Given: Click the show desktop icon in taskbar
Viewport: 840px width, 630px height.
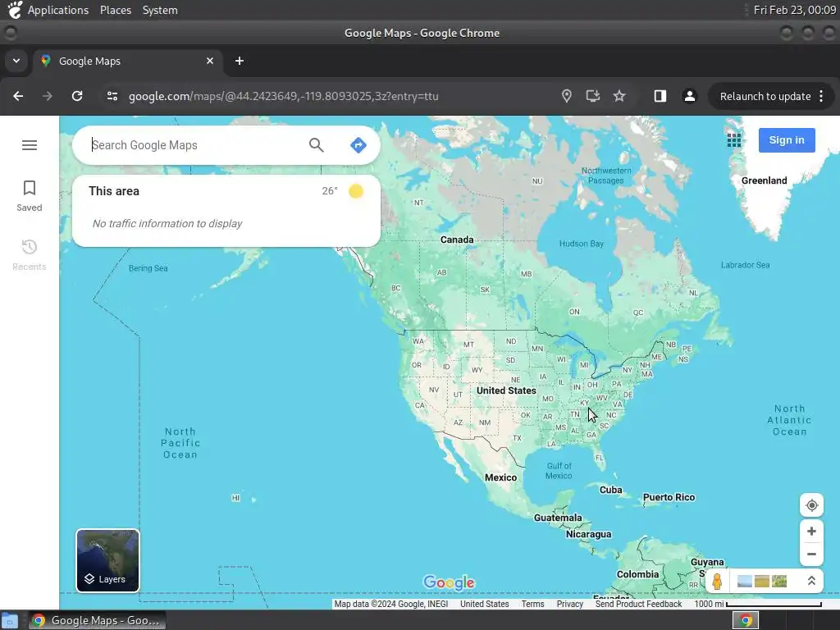Looking at the screenshot, I should [x=10, y=620].
